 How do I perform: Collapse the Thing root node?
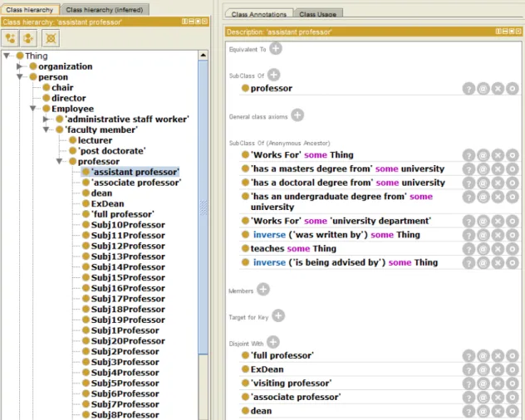click(x=7, y=56)
